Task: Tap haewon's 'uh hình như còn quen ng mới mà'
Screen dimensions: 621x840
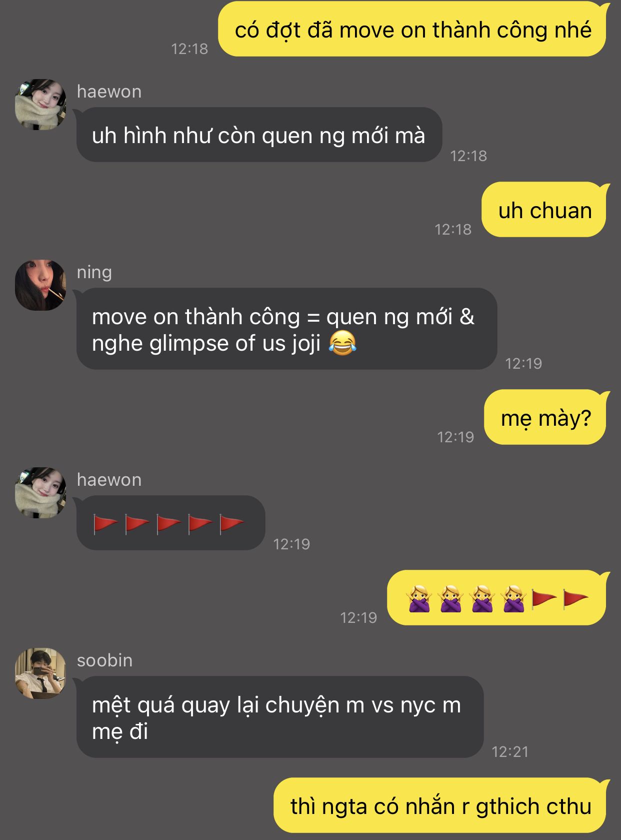Action: tap(259, 135)
